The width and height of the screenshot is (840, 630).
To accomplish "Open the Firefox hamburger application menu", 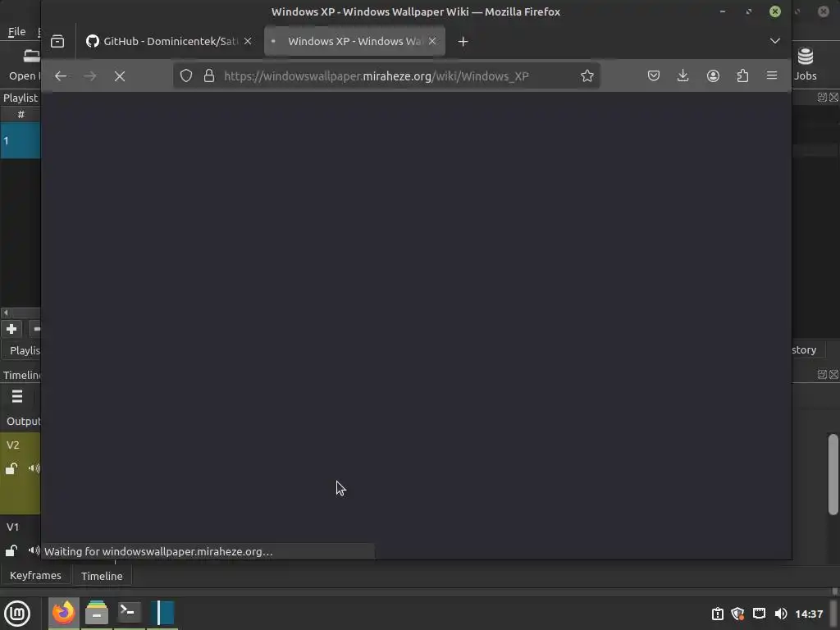I will click(x=772, y=76).
